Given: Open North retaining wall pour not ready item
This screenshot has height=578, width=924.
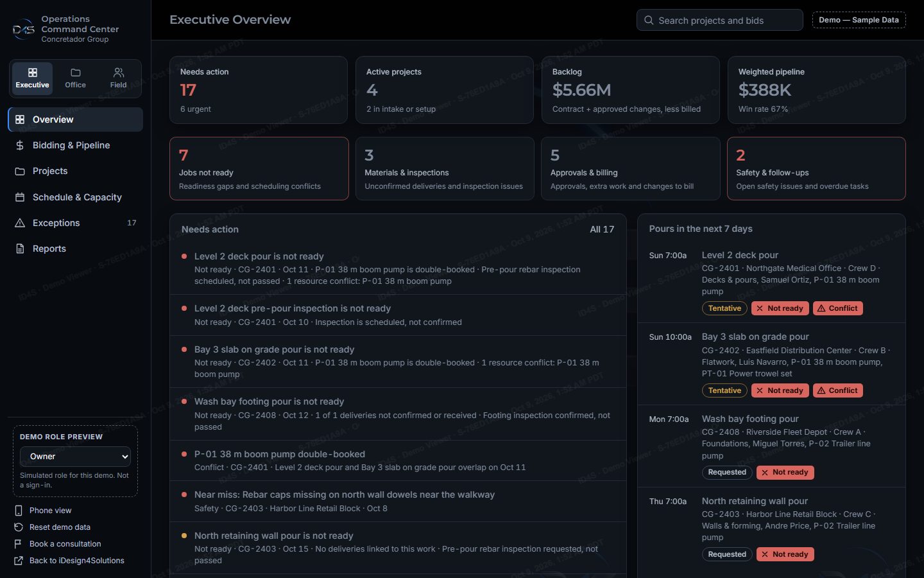Looking at the screenshot, I should tap(398, 548).
